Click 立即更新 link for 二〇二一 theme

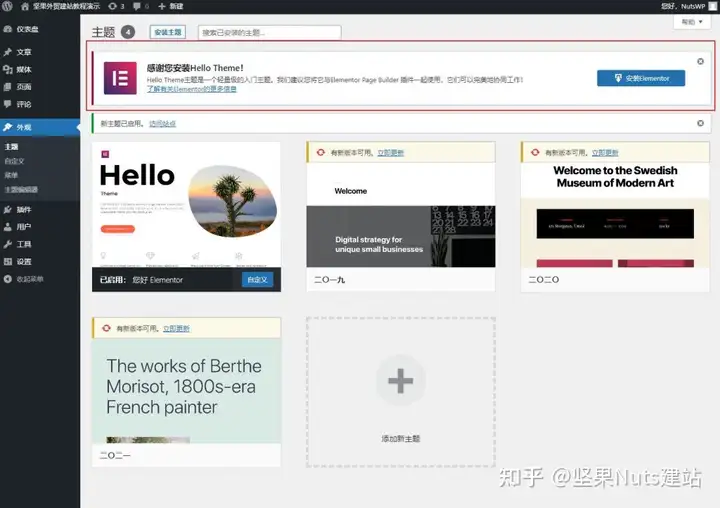(176, 328)
